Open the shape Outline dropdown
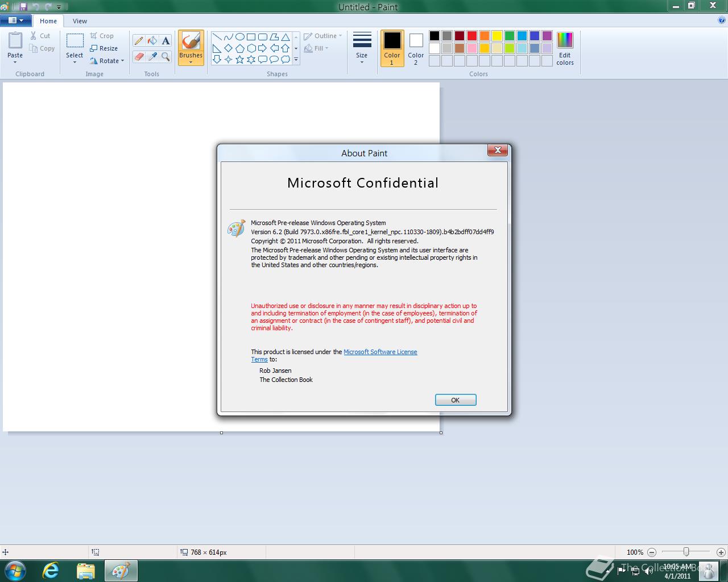 pyautogui.click(x=323, y=36)
